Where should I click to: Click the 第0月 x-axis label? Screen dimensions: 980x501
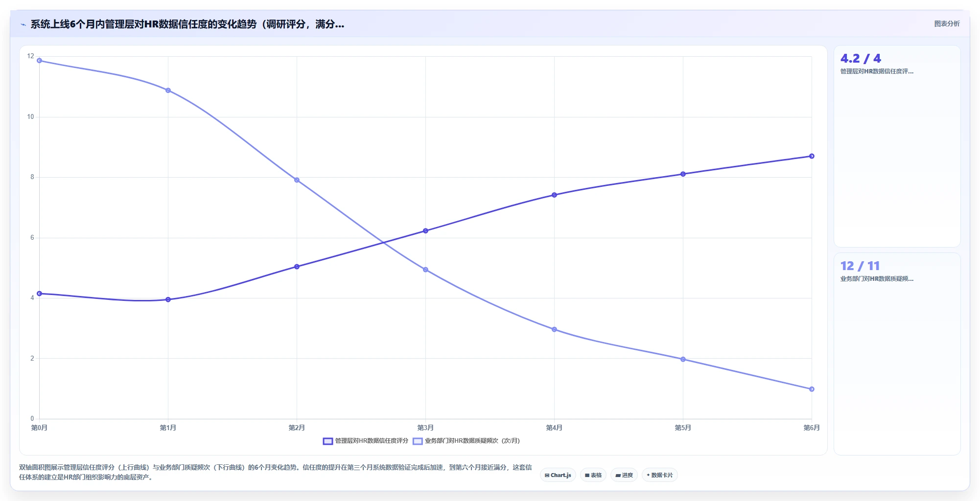tap(39, 428)
